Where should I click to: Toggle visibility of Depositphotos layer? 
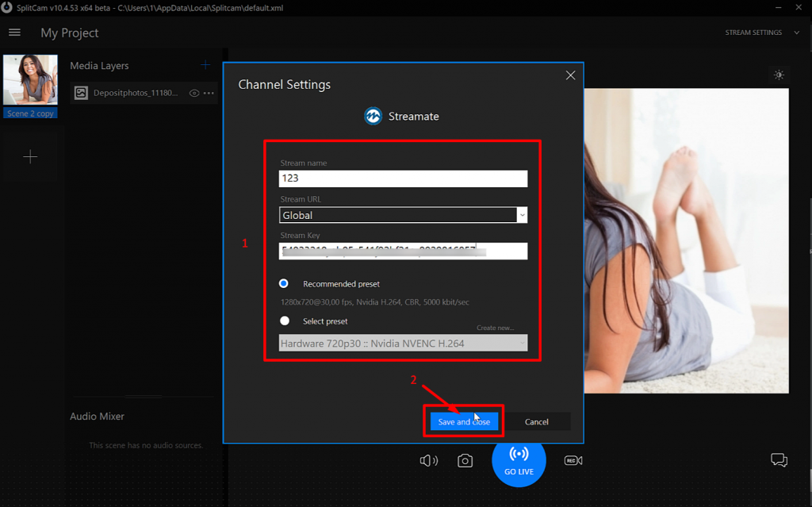[x=194, y=94]
